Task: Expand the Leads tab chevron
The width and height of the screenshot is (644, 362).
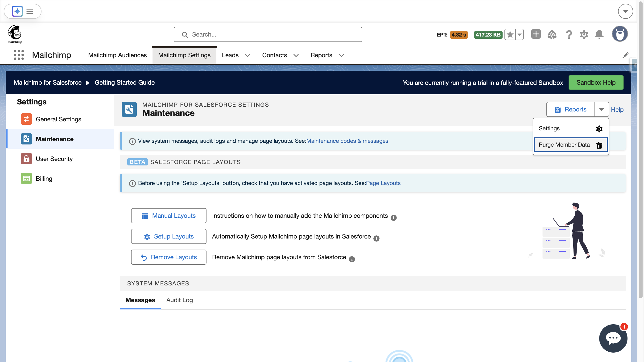Action: [248, 55]
